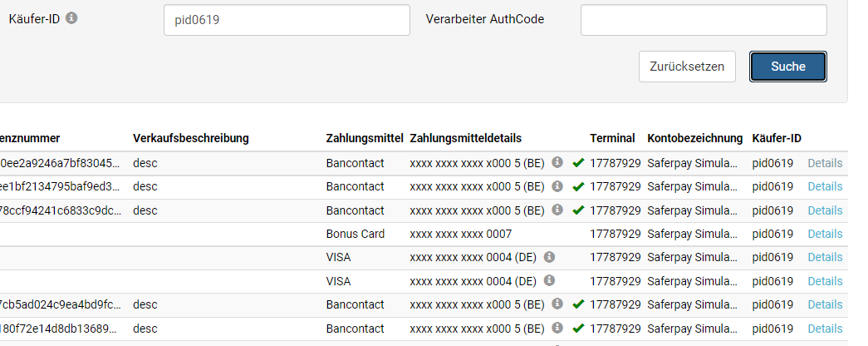Sort by Verkaufsbeschreibung column header
Viewport: 868px width, 346px height.
191,138
